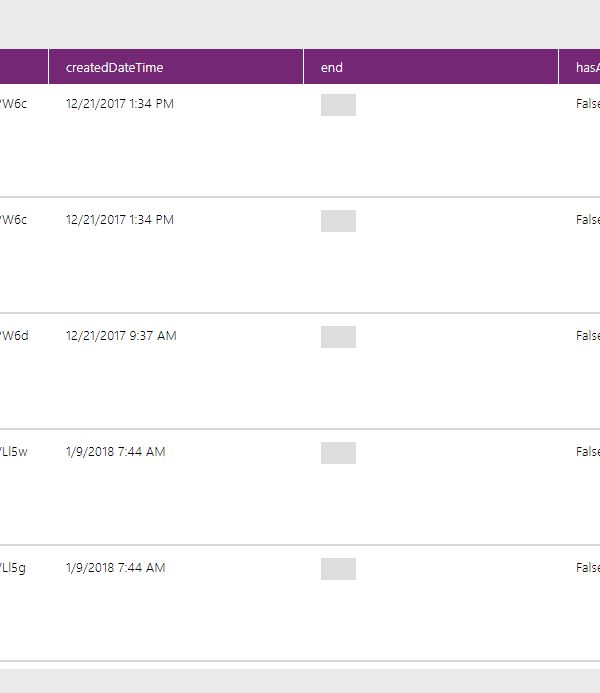Select the ID cell ending in Ll5w

14,452
